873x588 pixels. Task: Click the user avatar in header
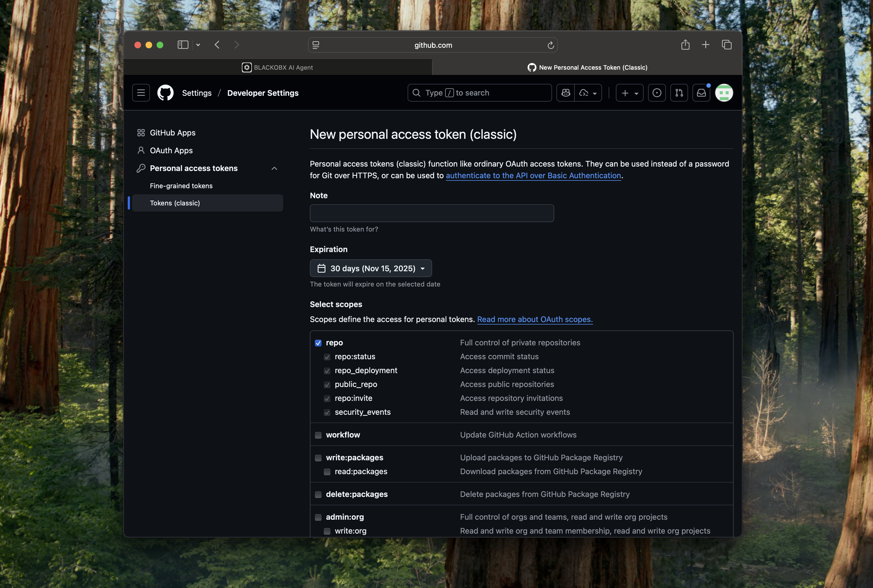[724, 93]
